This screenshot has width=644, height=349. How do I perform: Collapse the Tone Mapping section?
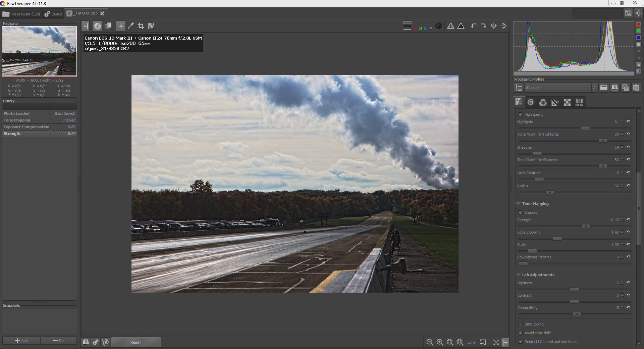pyautogui.click(x=519, y=204)
